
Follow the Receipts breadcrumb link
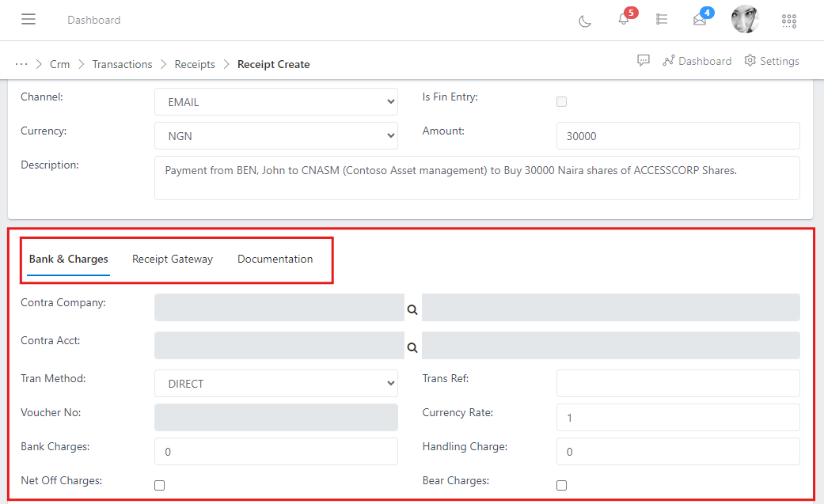(195, 64)
